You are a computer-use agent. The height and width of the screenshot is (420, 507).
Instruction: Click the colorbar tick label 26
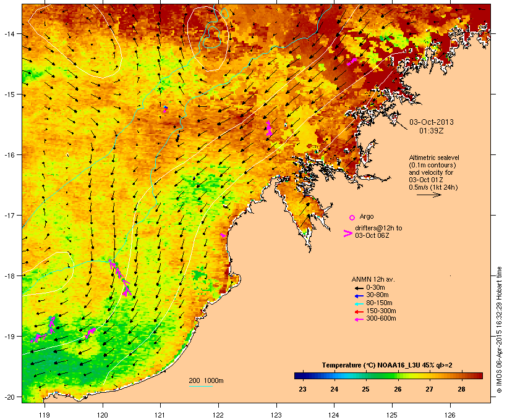[x=398, y=389]
